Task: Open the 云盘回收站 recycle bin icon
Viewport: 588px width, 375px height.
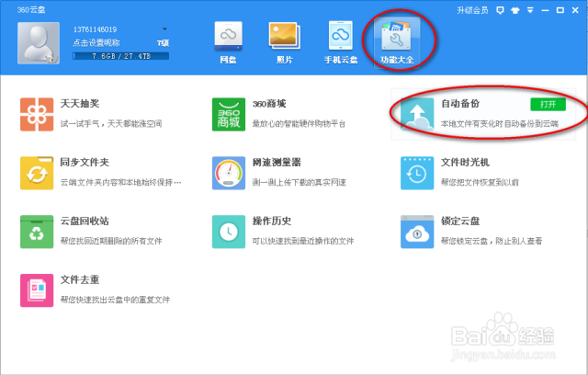Action: pos(37,232)
